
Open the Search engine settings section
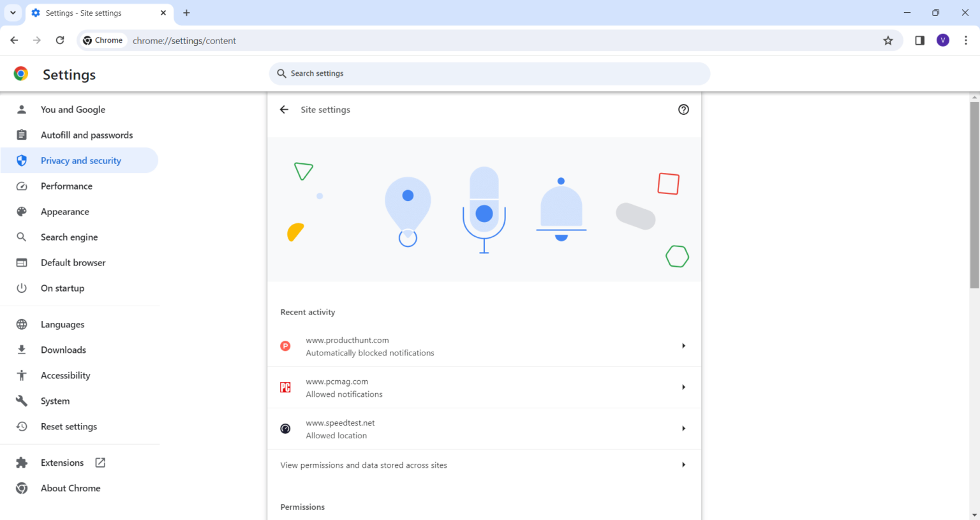[x=69, y=237]
